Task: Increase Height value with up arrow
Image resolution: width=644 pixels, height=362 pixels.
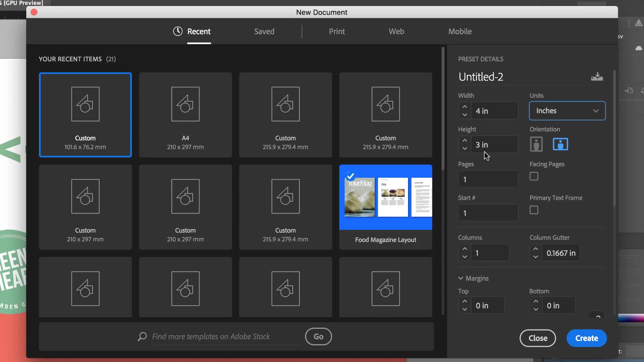Action: 465,140
